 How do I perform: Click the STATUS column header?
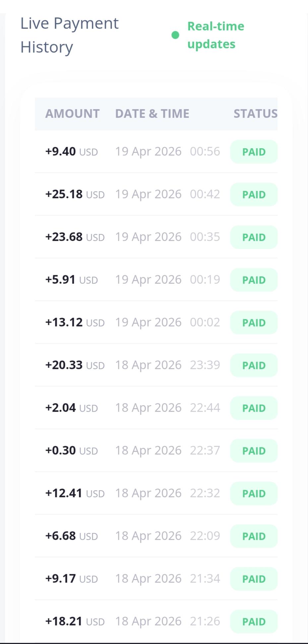pos(255,114)
